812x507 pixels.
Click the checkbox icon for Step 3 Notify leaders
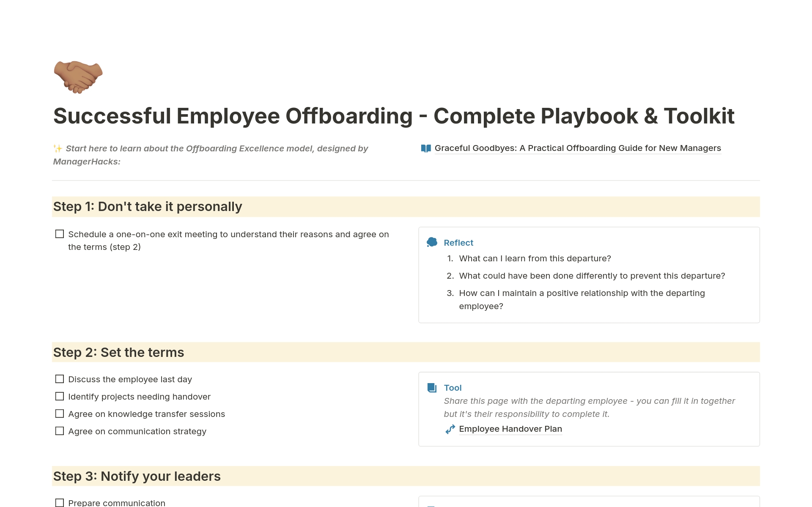tap(60, 502)
